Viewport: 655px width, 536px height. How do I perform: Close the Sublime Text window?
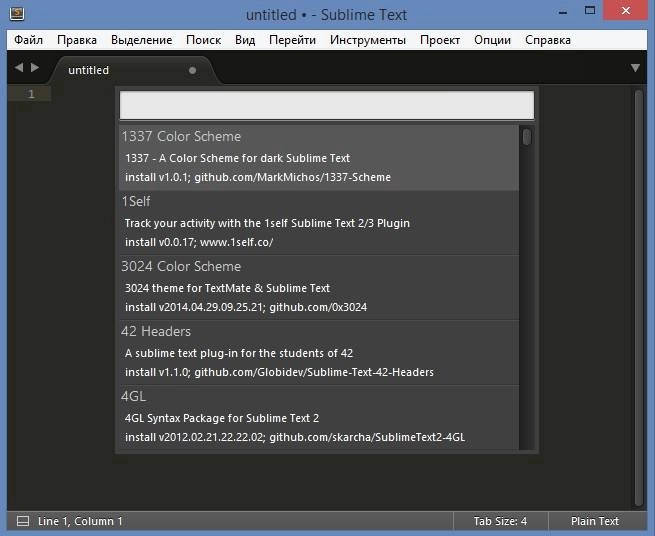[x=625, y=10]
